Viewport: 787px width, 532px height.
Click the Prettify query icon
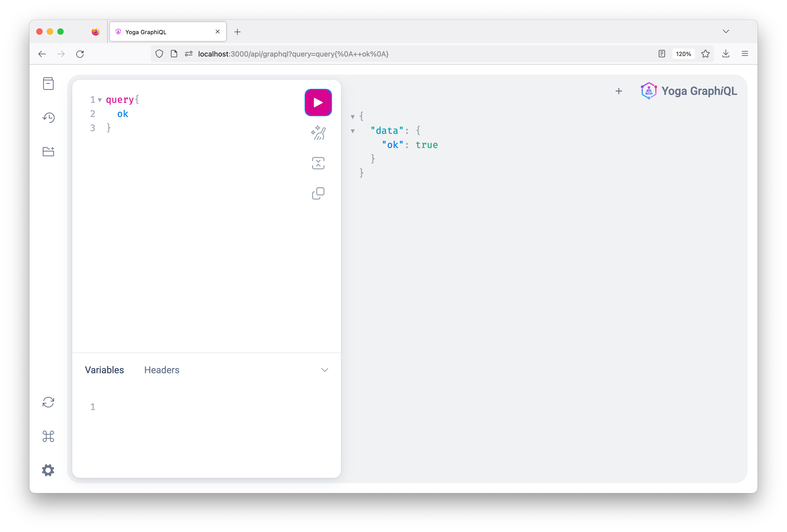(318, 133)
